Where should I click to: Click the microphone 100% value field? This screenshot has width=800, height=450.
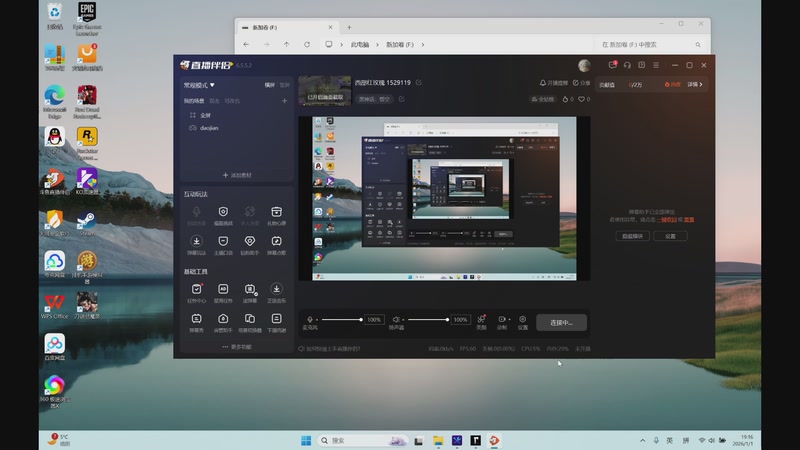[x=374, y=320]
